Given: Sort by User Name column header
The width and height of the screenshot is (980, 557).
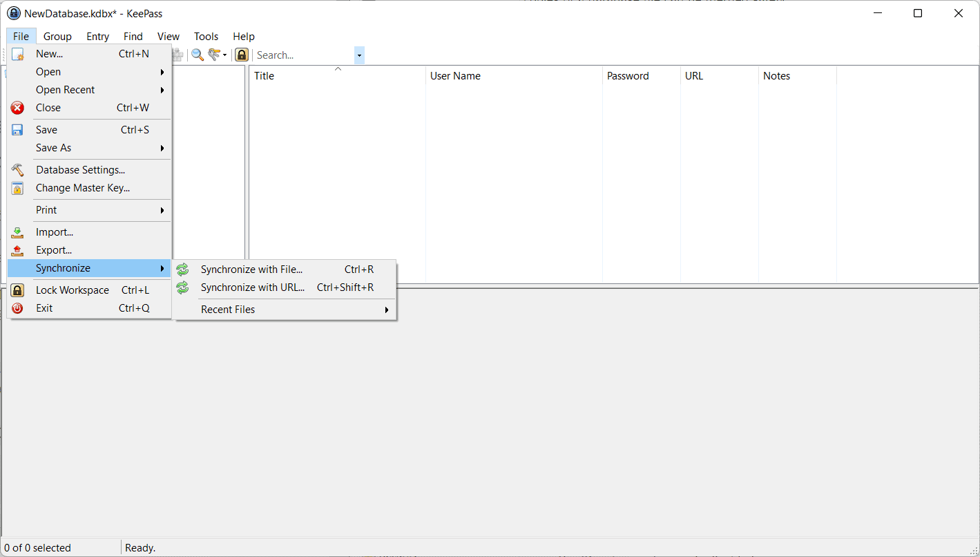Looking at the screenshot, I should coord(514,76).
